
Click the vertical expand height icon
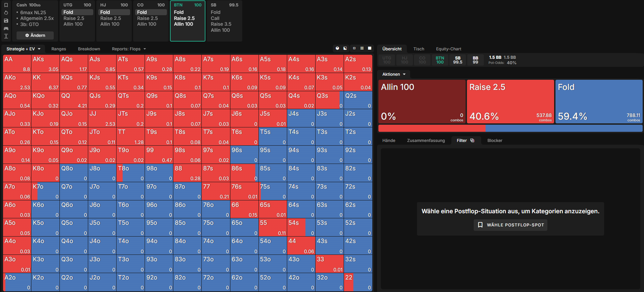tap(6, 36)
